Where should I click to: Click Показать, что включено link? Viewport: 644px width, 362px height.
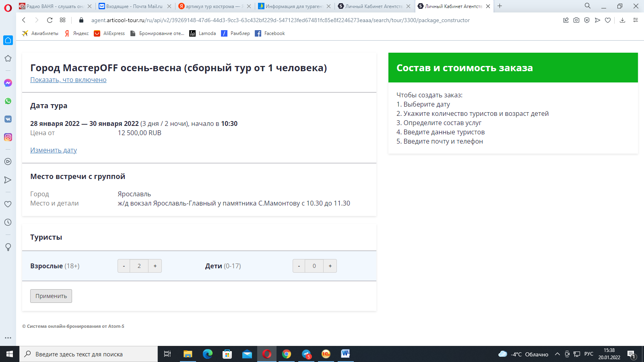(68, 80)
